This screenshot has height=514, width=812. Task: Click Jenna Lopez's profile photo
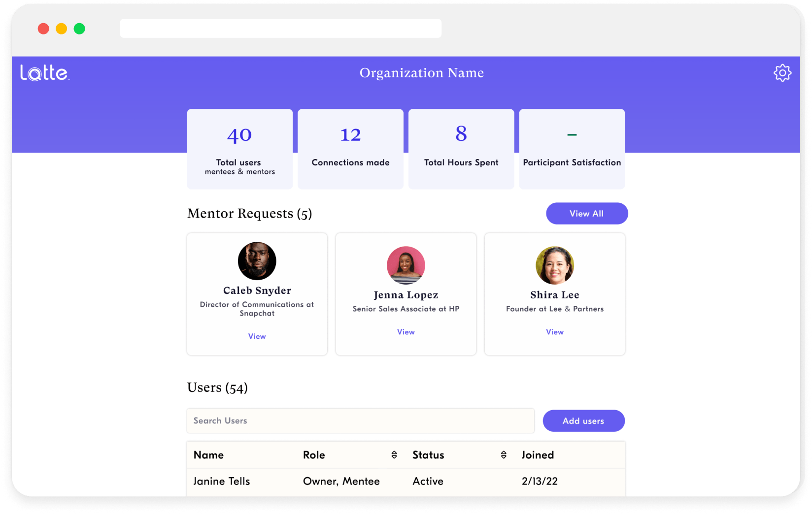click(x=406, y=265)
